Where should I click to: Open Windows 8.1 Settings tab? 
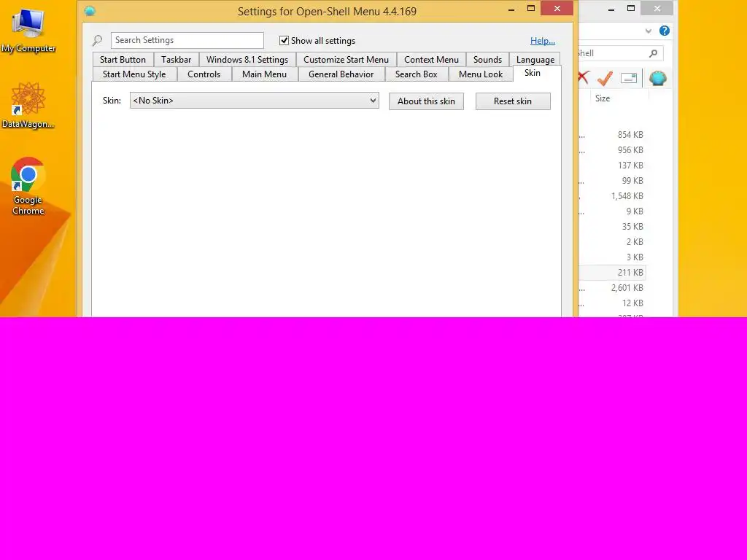247,60
